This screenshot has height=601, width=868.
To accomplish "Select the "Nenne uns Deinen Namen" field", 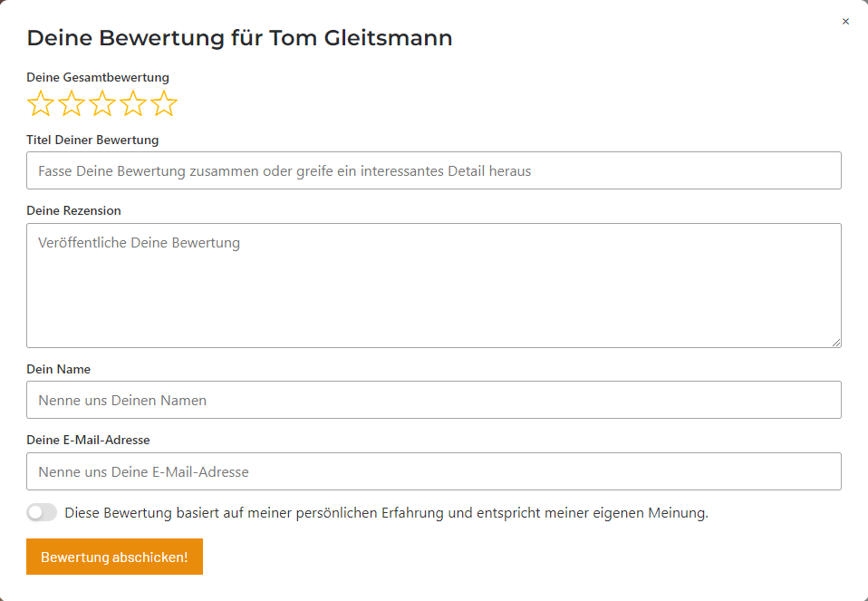I will click(x=433, y=400).
